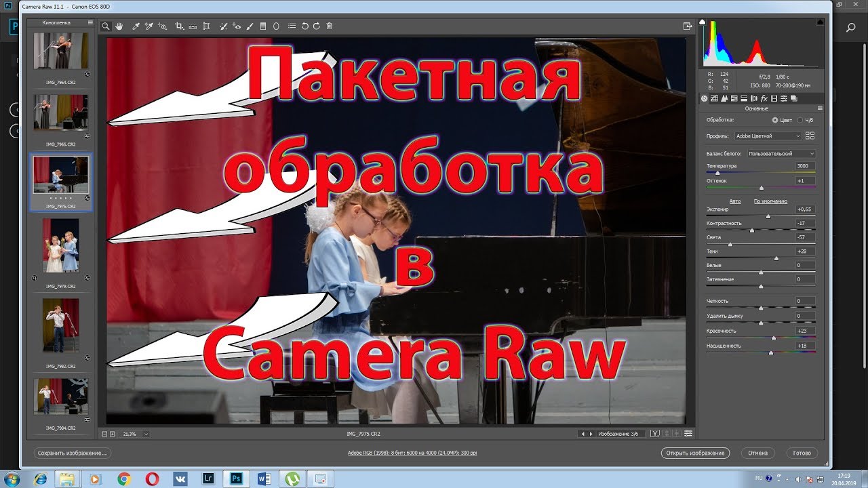Open the Lens Corrections panel tab

(x=754, y=98)
